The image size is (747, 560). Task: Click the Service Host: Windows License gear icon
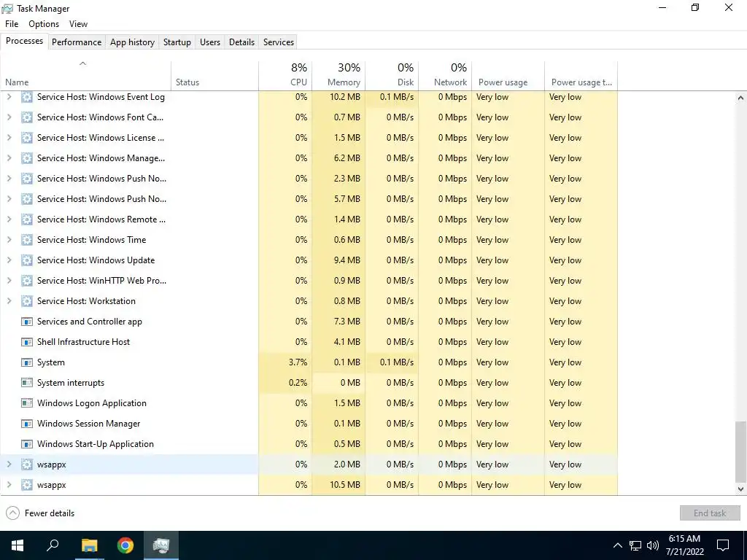point(27,138)
